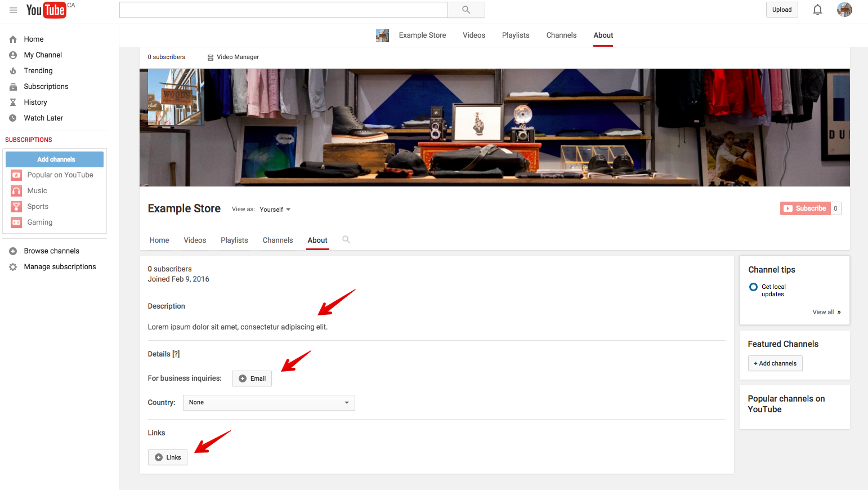Switch to the Channels tab
Screen dimensions: 868x490
pos(278,240)
